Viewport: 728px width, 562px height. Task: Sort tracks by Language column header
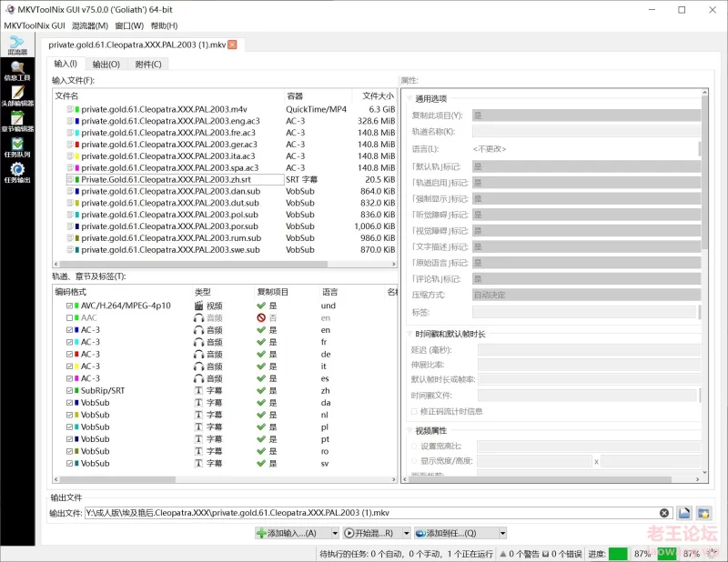click(x=351, y=292)
